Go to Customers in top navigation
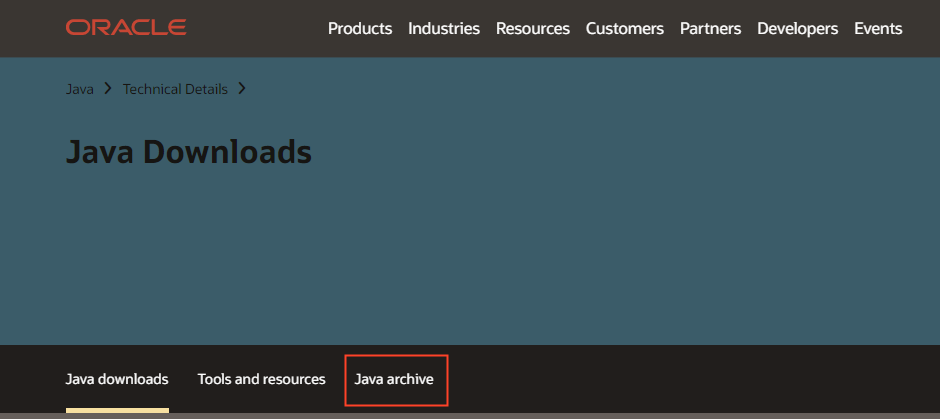The image size is (940, 419). [x=625, y=29]
